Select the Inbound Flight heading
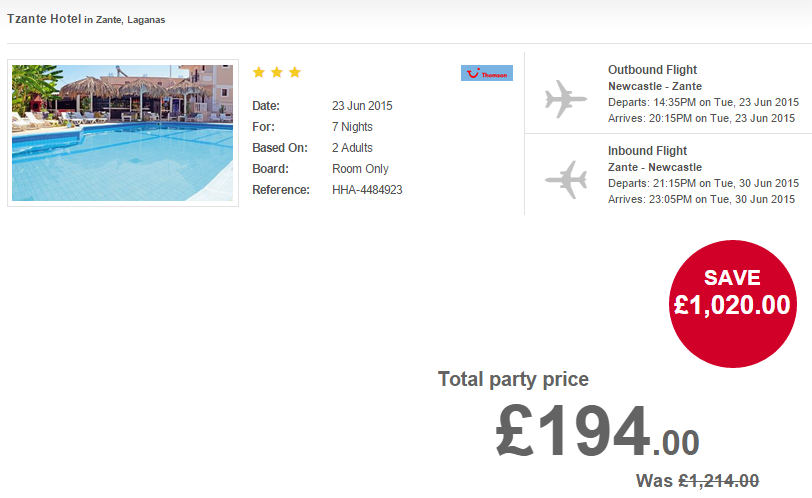812x498 pixels. click(x=647, y=151)
